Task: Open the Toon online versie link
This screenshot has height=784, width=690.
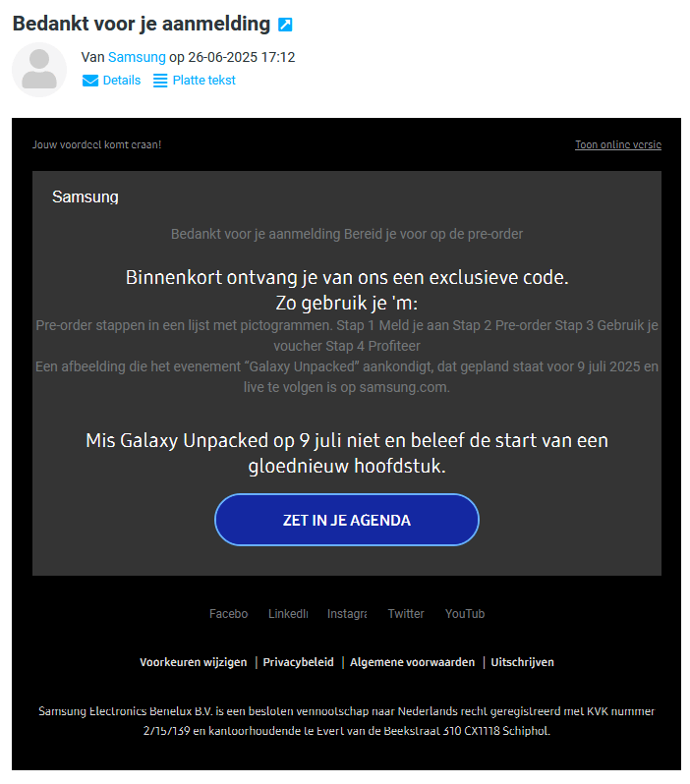Action: pyautogui.click(x=617, y=144)
